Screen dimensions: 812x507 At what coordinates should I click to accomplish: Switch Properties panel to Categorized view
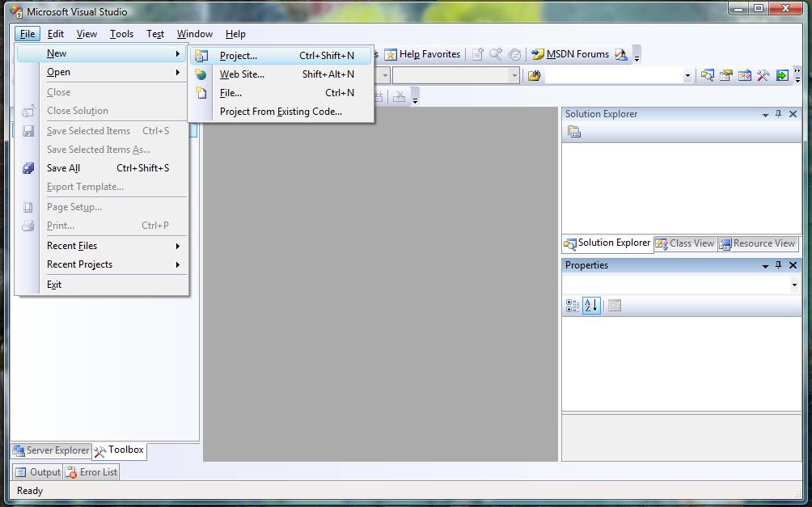coord(573,306)
